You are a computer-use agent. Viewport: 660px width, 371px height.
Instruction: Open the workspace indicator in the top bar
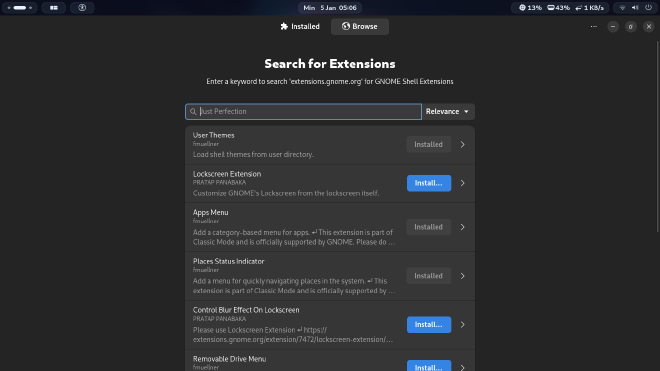pyautogui.click(x=19, y=8)
